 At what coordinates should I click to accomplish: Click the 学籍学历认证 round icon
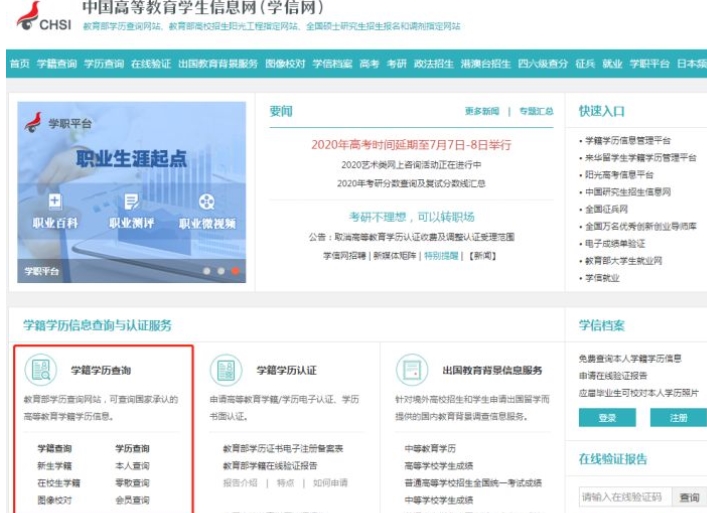coord(226,370)
